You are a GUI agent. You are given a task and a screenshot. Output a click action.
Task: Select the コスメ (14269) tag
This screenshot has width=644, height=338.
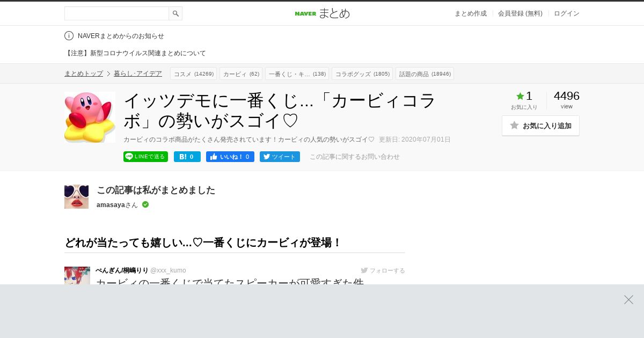[x=194, y=74]
